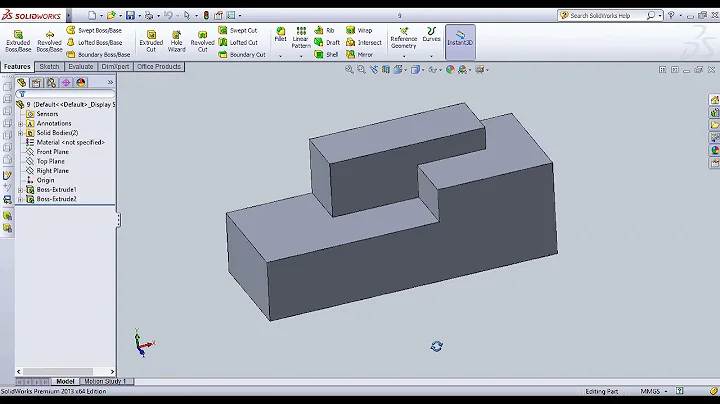Click the New document icon
Viewport: 720px width, 404px height.
tap(92, 16)
